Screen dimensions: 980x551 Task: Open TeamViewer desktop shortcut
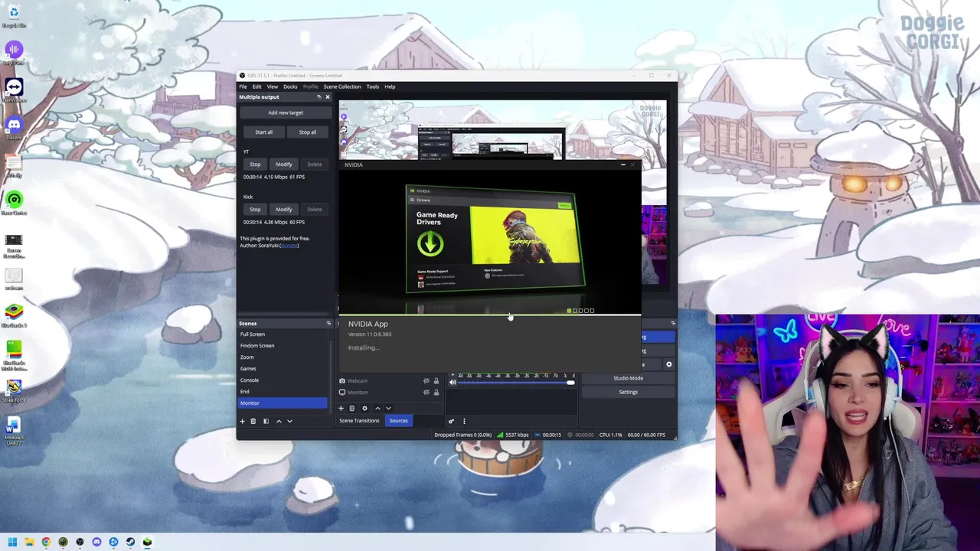(14, 90)
